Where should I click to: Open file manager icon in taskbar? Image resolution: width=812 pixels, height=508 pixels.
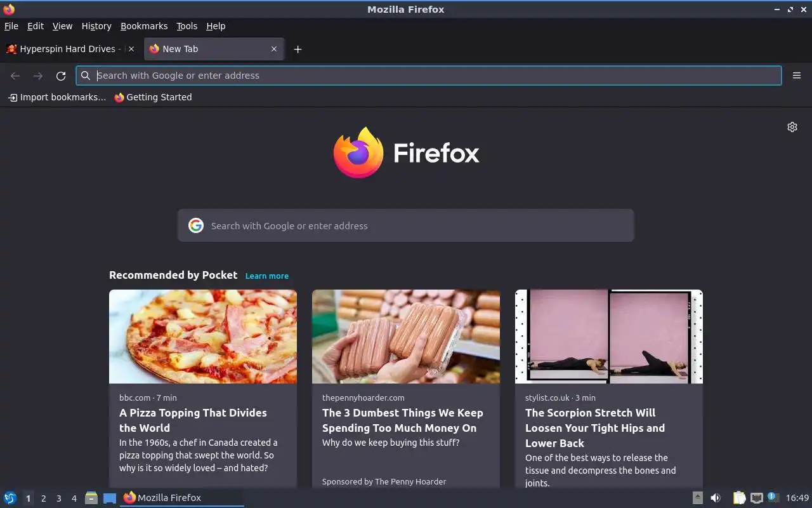click(91, 498)
